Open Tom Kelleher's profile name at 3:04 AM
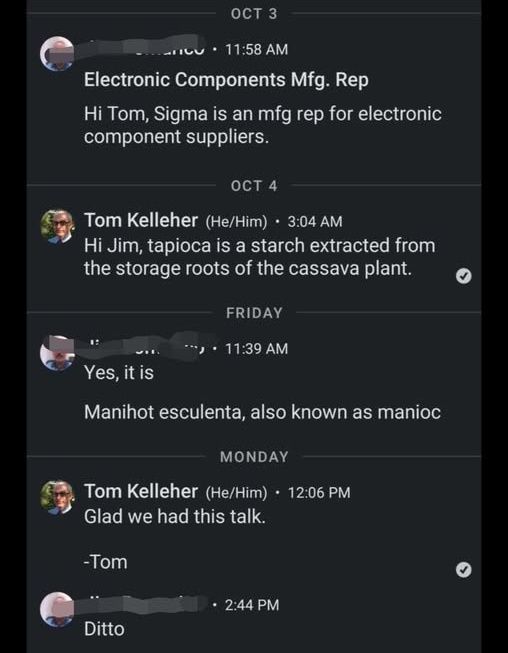The width and height of the screenshot is (508, 653). click(141, 220)
